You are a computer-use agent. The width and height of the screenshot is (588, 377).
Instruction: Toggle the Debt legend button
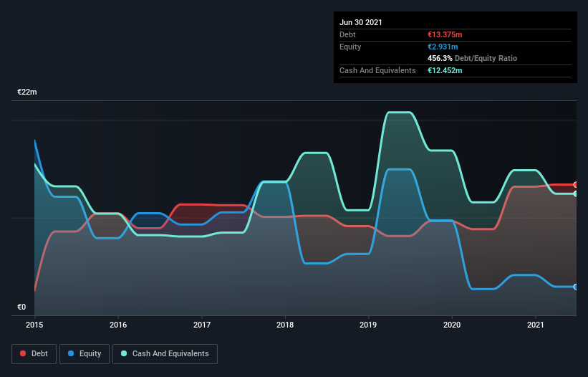click(34, 354)
